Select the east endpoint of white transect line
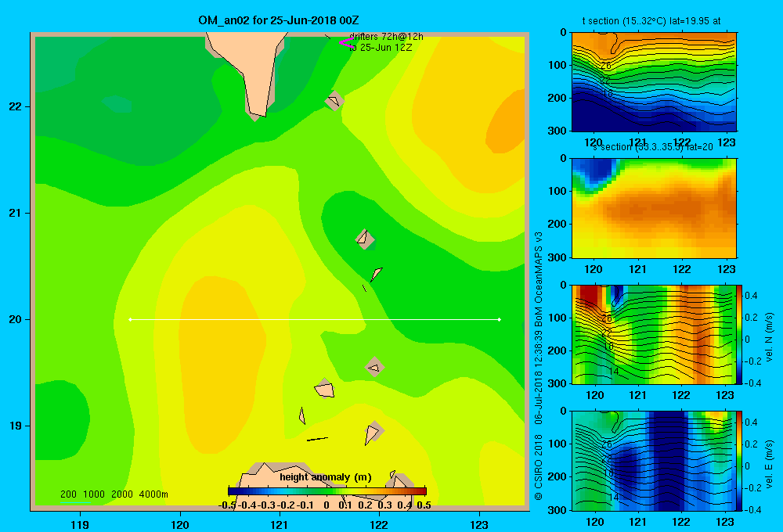This screenshot has height=532, width=783. 500,319
